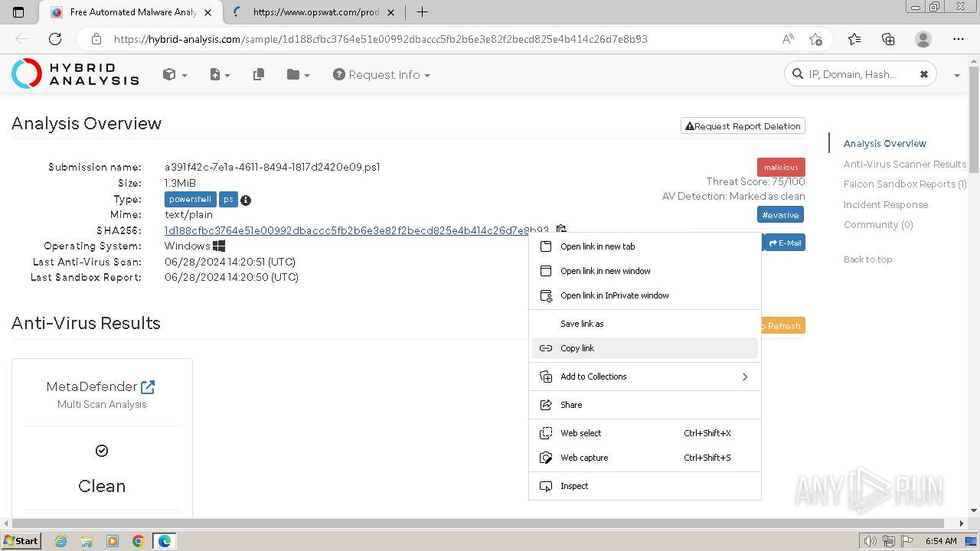Screen dimensions: 980x551
Task: Close the opswat.com tab
Action: point(392,12)
